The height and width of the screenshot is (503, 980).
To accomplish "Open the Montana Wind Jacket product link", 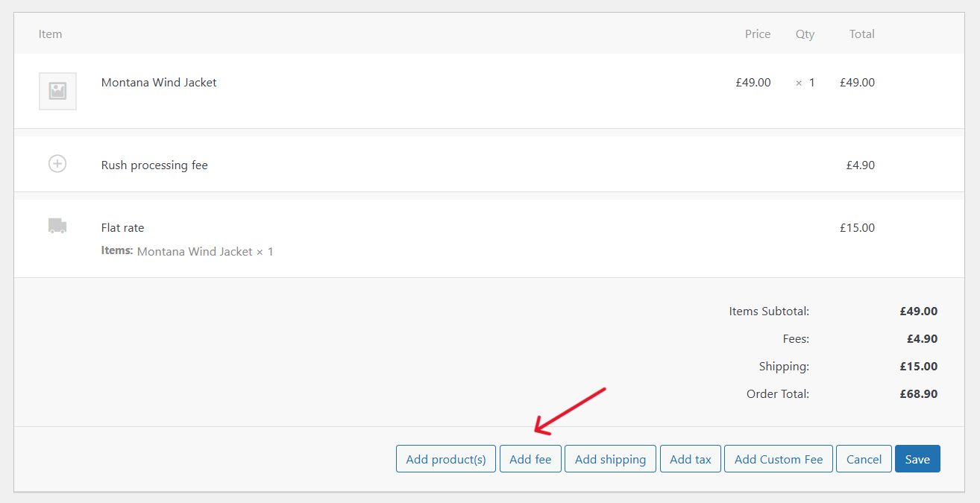I will 159,82.
